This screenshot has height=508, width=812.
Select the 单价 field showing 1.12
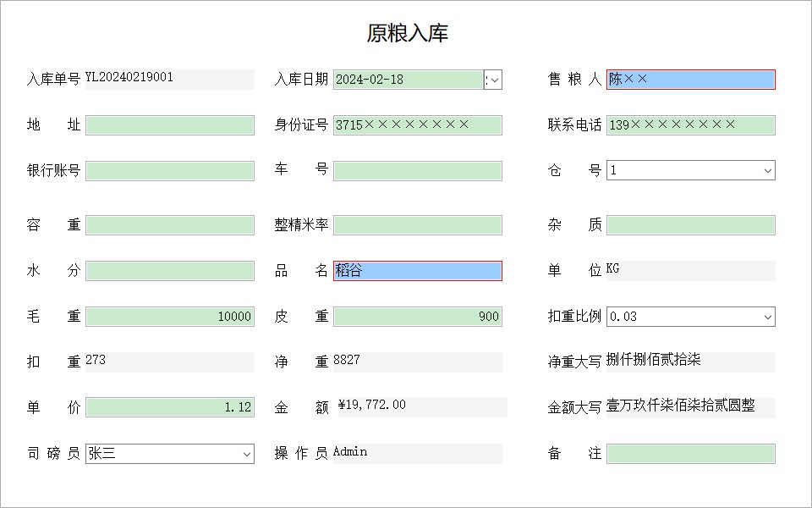pyautogui.click(x=170, y=407)
